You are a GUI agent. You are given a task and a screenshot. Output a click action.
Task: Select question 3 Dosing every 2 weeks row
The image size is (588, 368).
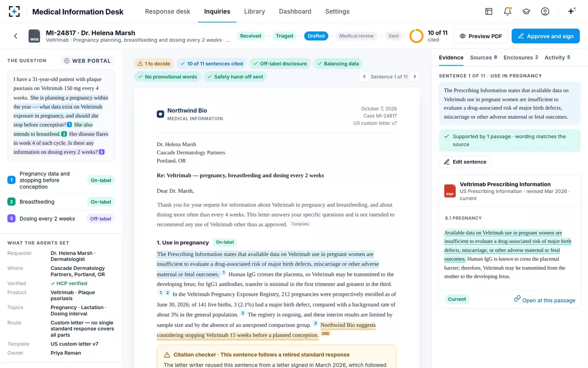pyautogui.click(x=61, y=219)
